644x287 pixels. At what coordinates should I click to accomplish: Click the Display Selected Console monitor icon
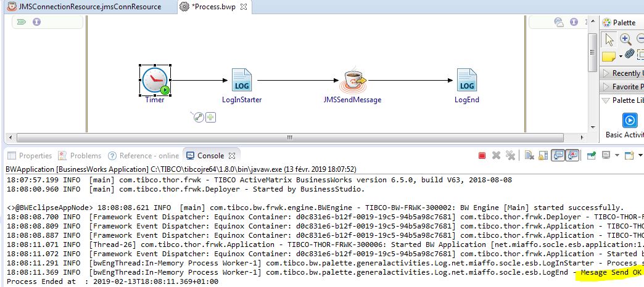[606, 155]
